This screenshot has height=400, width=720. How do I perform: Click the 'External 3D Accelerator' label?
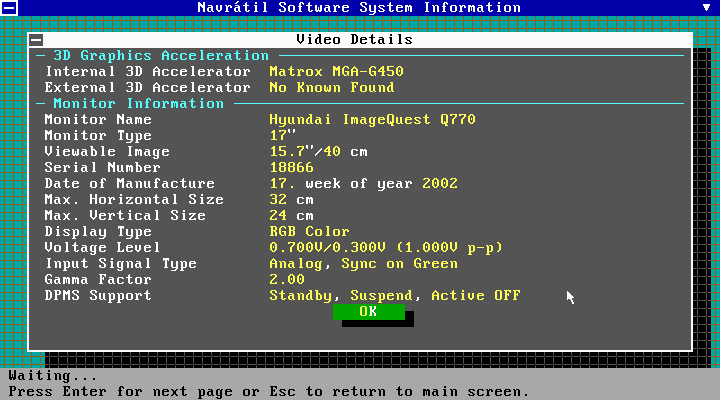click(x=148, y=88)
